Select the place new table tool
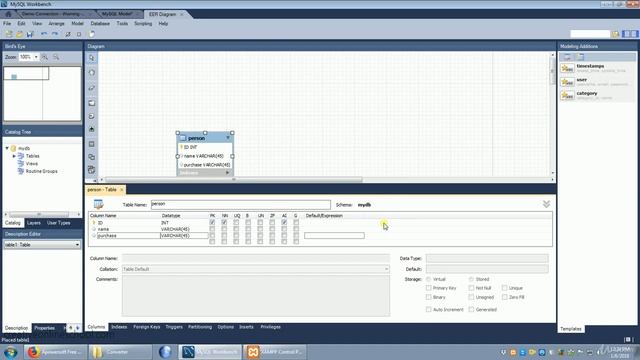Viewport: 640px width, 360px height. pyautogui.click(x=91, y=144)
